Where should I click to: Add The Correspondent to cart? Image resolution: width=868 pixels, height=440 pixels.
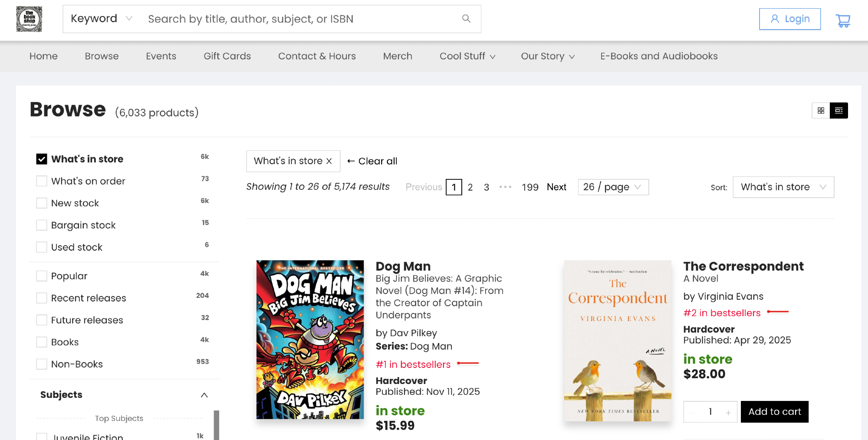774,412
